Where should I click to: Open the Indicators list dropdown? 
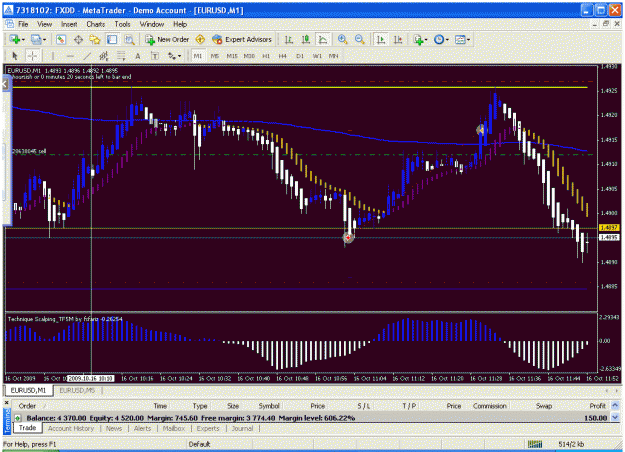tap(421, 39)
